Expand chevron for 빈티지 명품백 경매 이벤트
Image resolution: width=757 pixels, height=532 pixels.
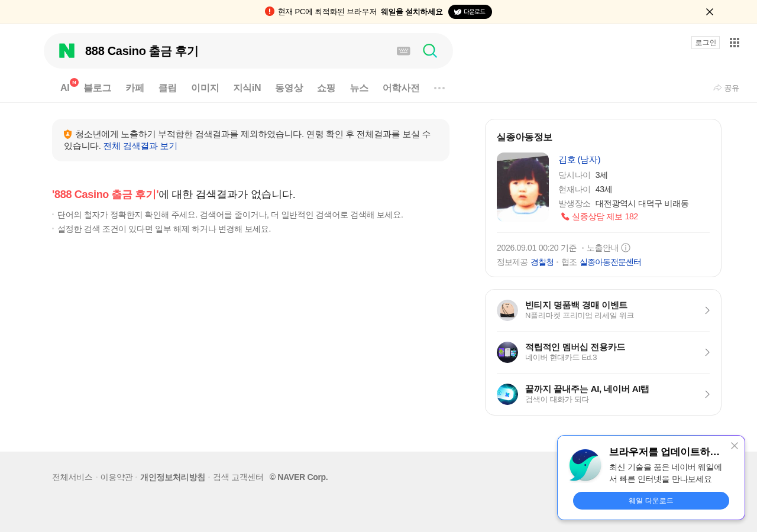[707, 310]
